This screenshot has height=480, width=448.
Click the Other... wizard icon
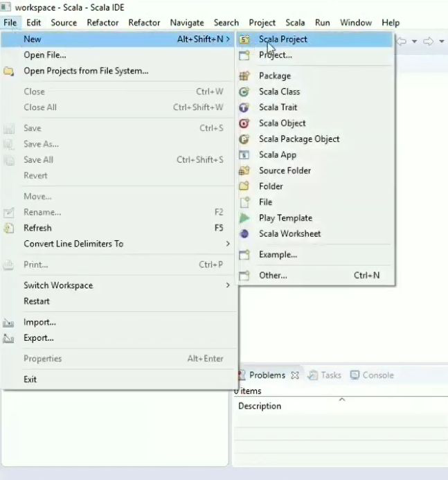(244, 276)
